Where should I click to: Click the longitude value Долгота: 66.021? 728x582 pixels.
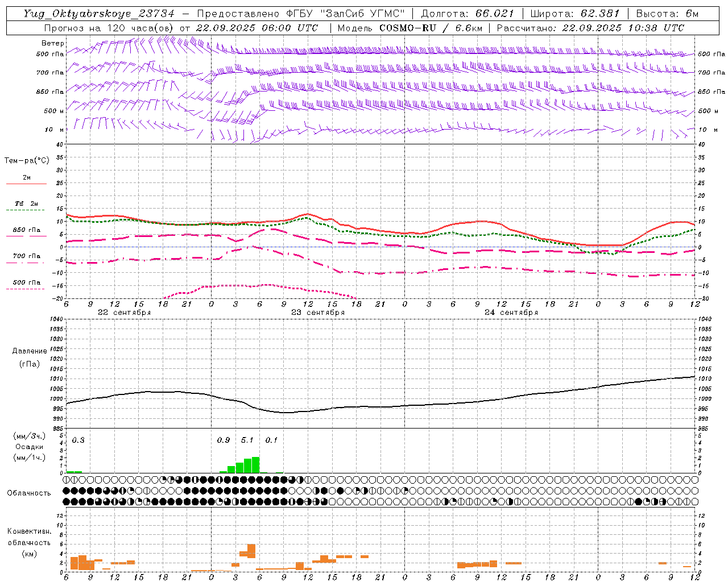468,14
